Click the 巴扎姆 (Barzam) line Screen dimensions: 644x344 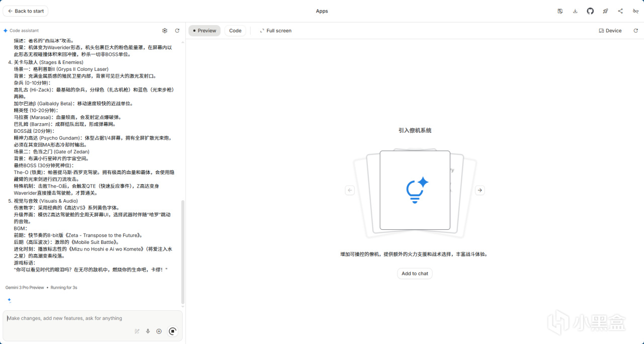pos(65,124)
